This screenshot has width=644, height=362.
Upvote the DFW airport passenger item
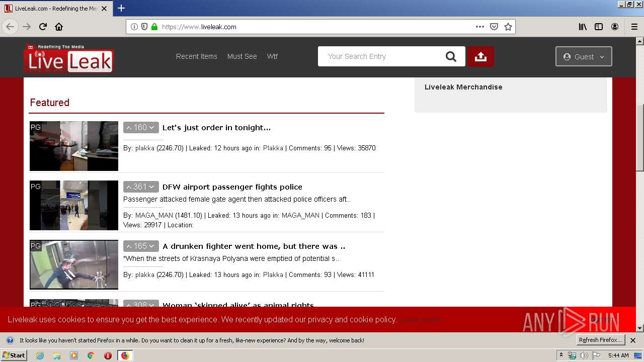(x=129, y=187)
